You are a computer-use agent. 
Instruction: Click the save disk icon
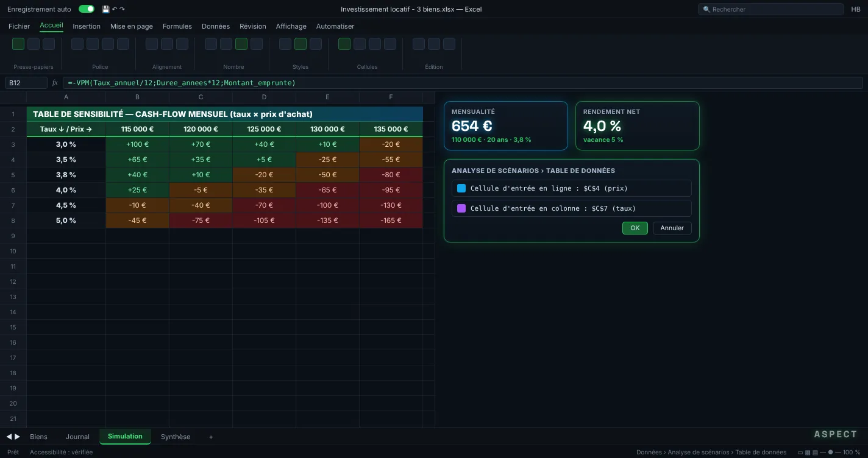pos(105,9)
